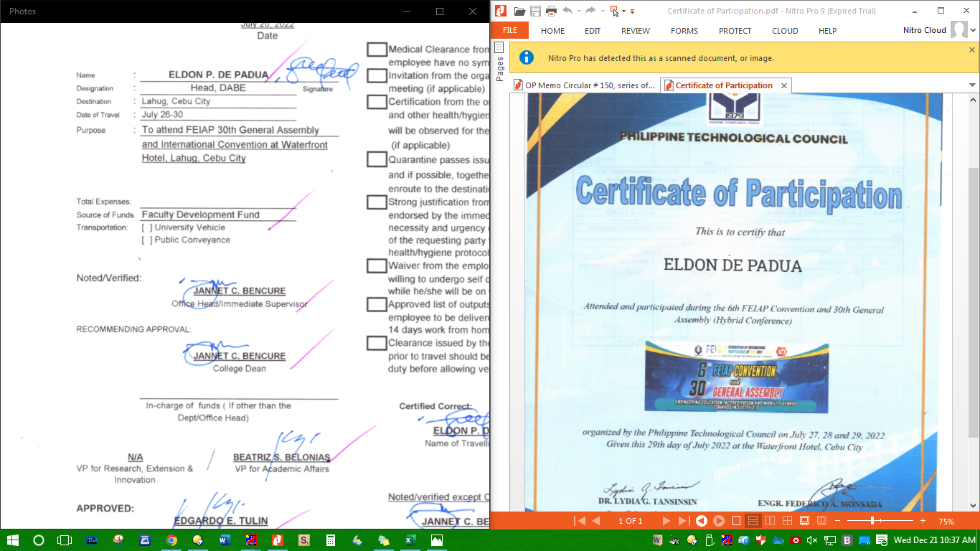Select facing pages view in status bar
Image resolution: width=980 pixels, height=551 pixels.
(770, 521)
